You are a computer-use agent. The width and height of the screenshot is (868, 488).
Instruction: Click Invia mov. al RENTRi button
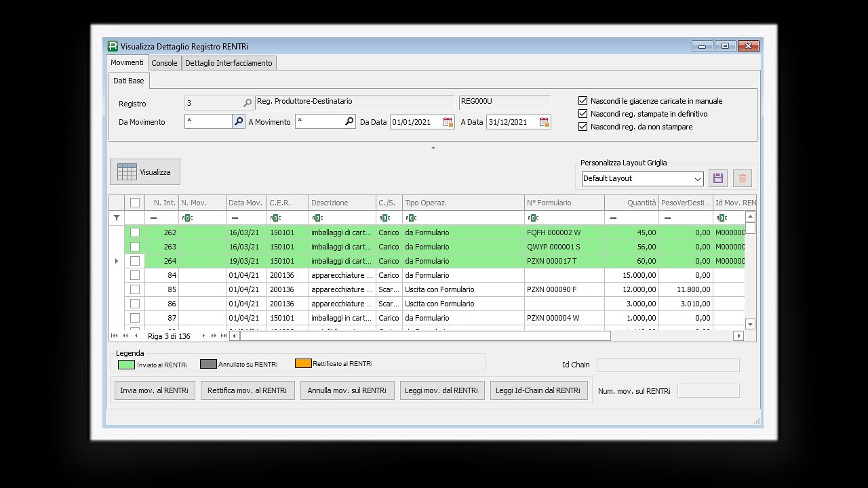coord(155,390)
